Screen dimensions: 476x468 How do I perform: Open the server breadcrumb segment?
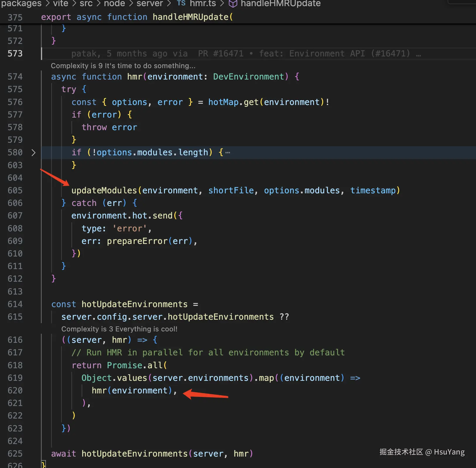pos(150,4)
